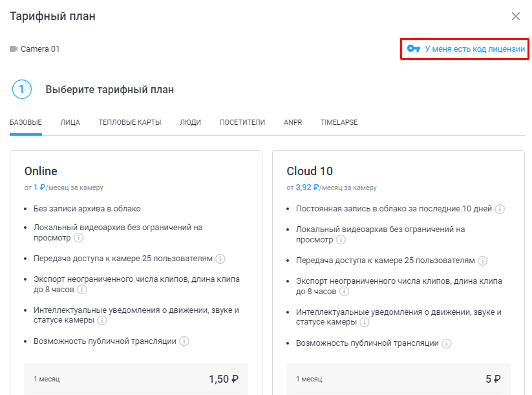532x395 pixels.
Task: Click info icon for Cloud 10 continuous recording
Action: 500,209
